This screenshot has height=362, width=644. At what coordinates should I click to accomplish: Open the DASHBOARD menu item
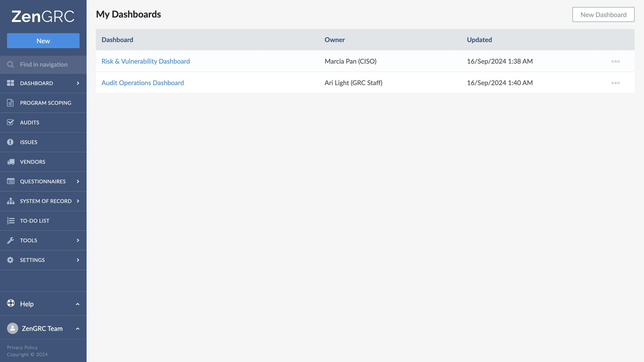[43, 83]
